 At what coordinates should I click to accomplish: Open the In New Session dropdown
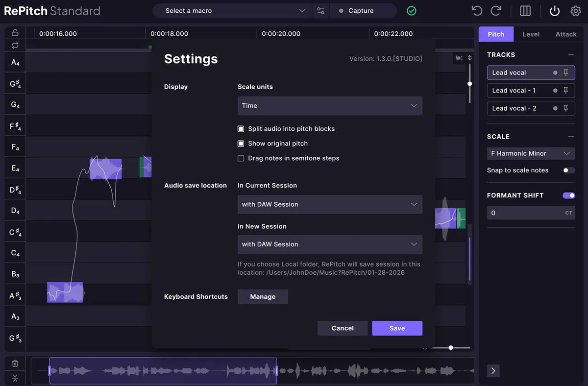point(329,244)
